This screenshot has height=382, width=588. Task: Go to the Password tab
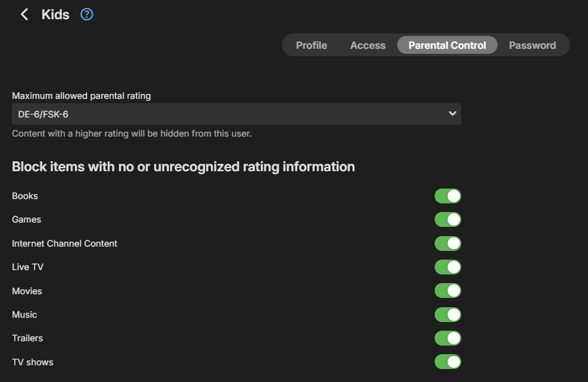532,45
